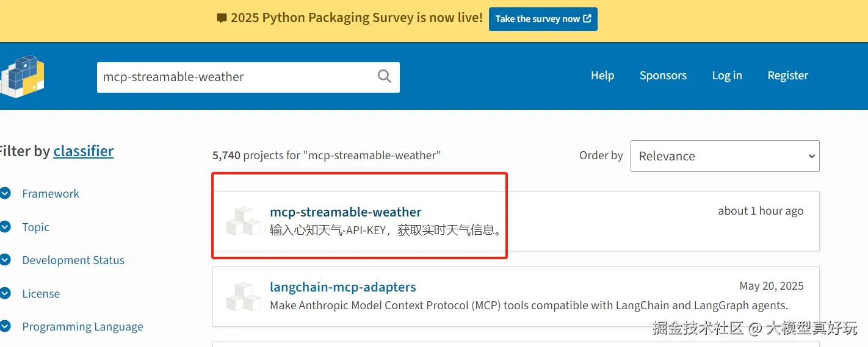The width and height of the screenshot is (868, 347).
Task: Click the langchain-mcp-adapters package cube icon
Action: [244, 296]
